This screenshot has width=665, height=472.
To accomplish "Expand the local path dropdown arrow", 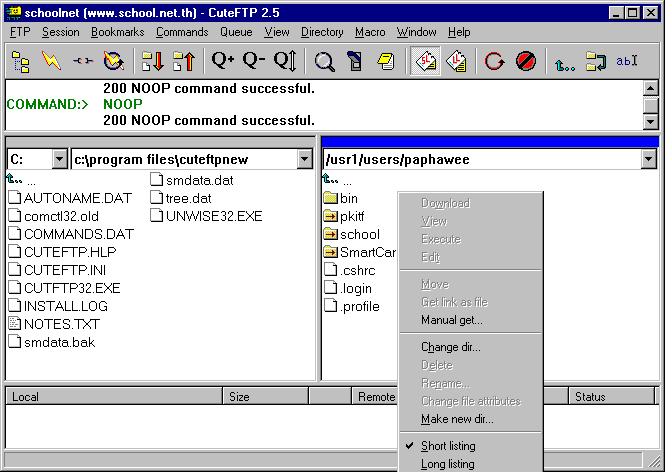I will coord(305,159).
